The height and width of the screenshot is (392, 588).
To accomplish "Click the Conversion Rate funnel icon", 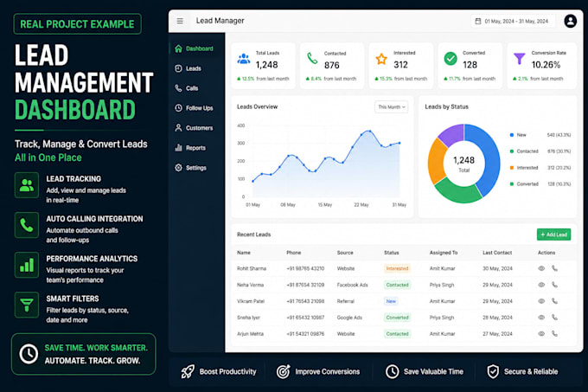I will (x=520, y=59).
